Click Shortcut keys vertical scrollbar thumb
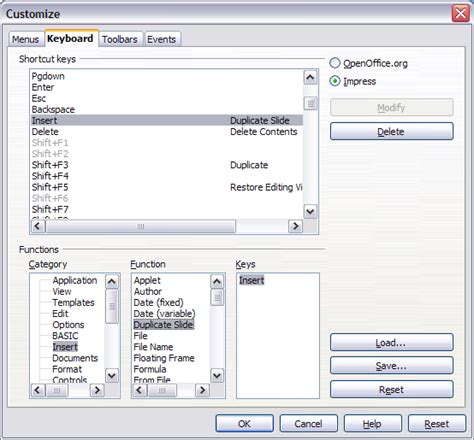Viewport: 474px width, 440px height. click(x=310, y=103)
